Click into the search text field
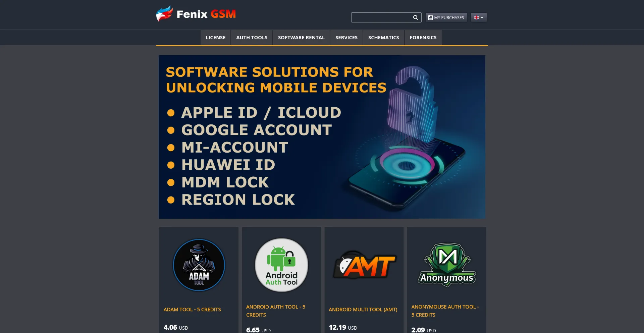 [x=380, y=17]
